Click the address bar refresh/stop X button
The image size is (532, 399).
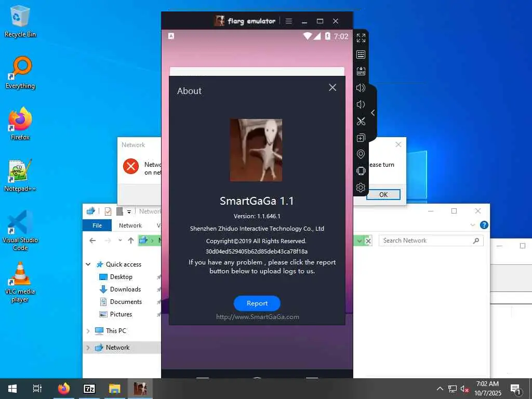coord(368,241)
